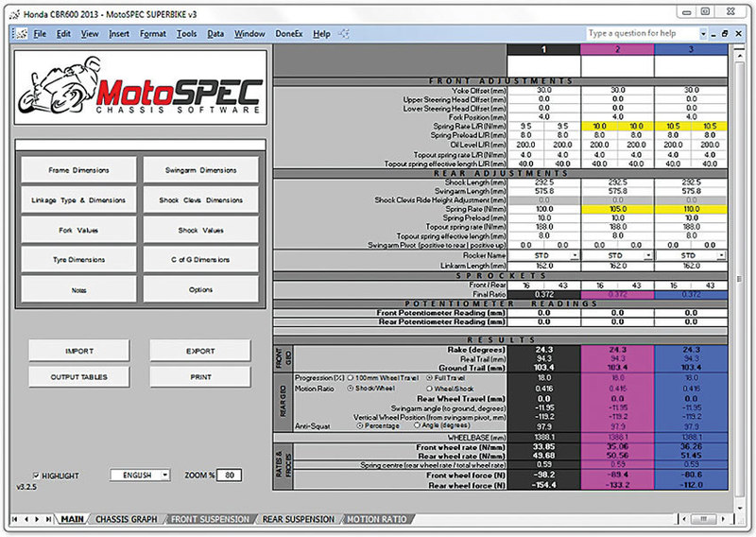
Task: Select Anti-Squat Angle (degrees) option
Action: pos(418,425)
